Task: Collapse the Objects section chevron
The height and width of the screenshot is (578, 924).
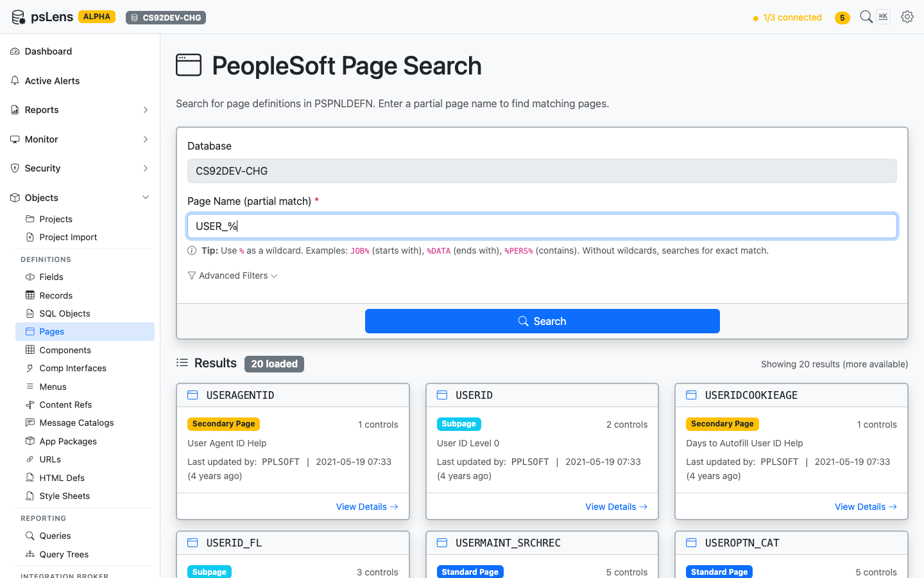Action: click(146, 198)
